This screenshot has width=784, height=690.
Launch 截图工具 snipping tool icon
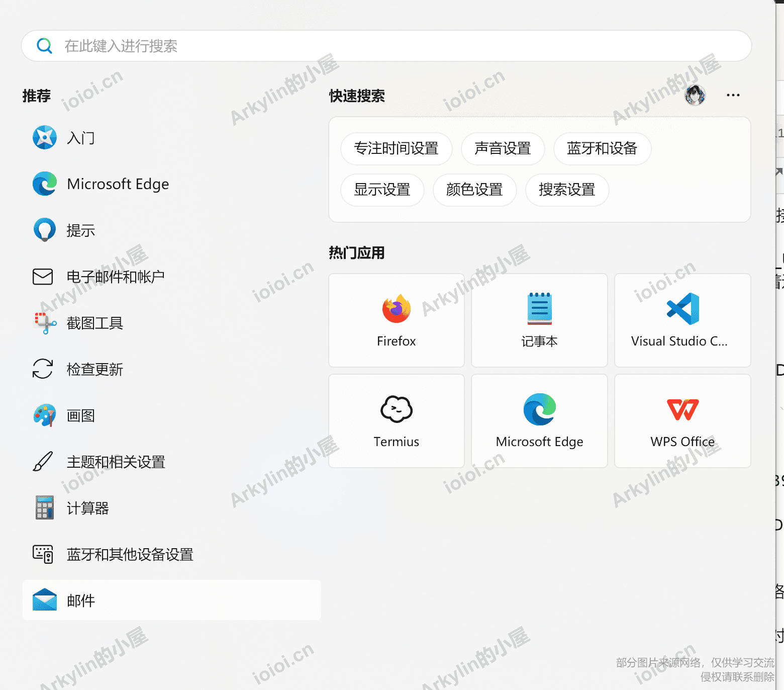[45, 323]
